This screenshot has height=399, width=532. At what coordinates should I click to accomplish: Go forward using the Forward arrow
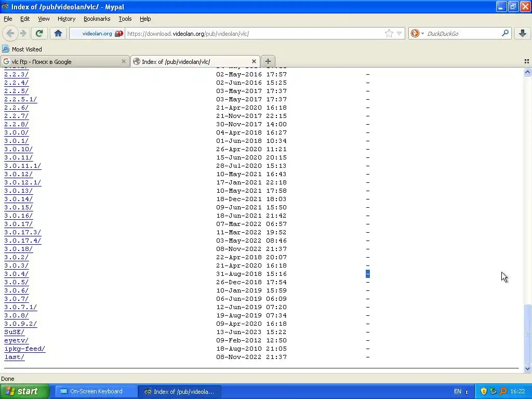point(23,33)
